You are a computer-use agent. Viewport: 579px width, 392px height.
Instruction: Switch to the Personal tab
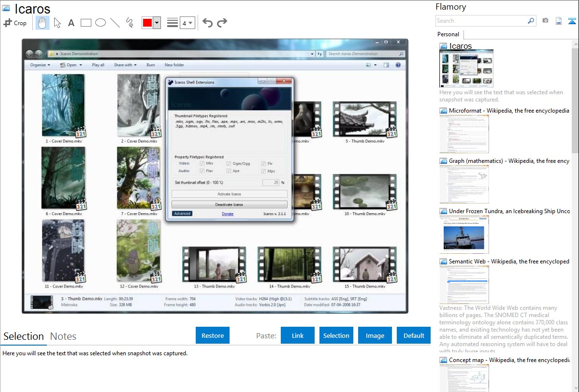coord(449,34)
